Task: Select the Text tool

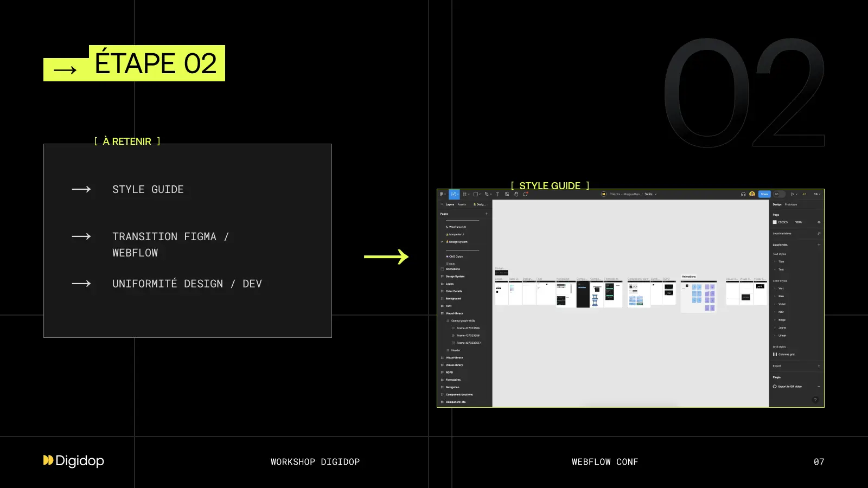Action: pos(497,194)
